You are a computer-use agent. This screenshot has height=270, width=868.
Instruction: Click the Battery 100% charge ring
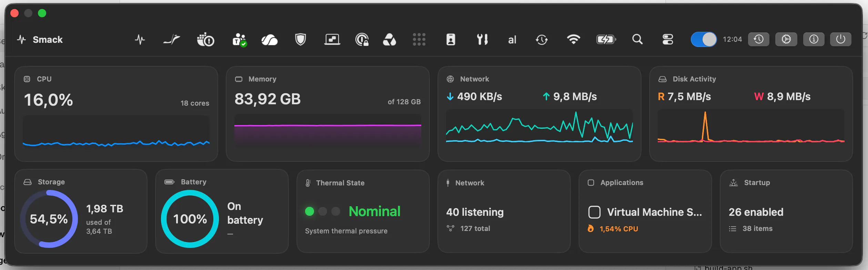point(190,219)
